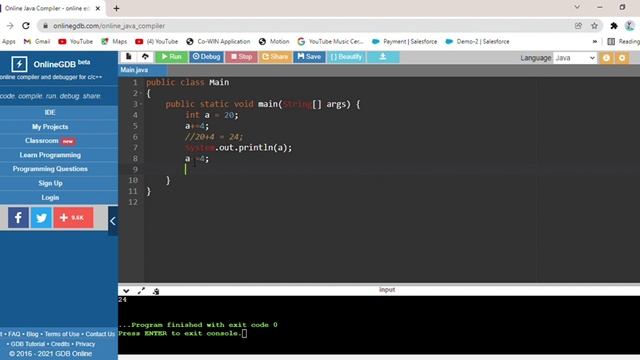Click the red plus share count button
Viewport: 640px width, 360px height.
[73, 218]
